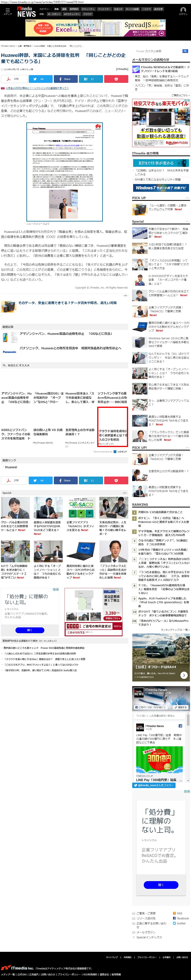Viewport: 191px width, 980px height.
Task: Share on Twitter using button under headline
Action: 41,79
